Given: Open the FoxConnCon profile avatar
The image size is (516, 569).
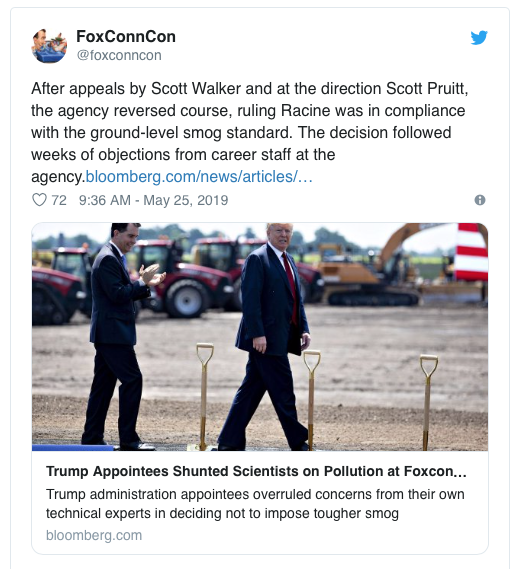Looking at the screenshot, I should click(x=49, y=46).
